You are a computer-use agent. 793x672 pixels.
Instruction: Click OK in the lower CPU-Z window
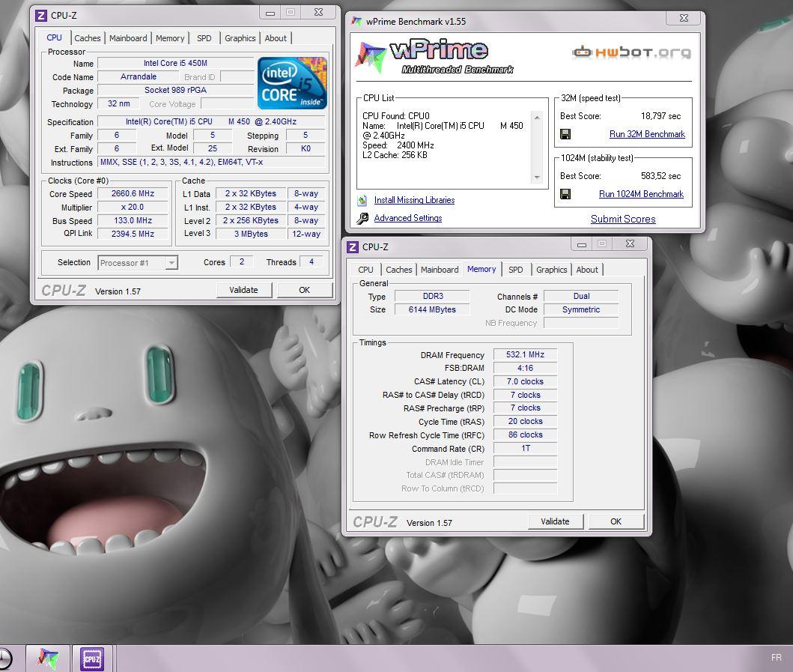[x=616, y=521]
